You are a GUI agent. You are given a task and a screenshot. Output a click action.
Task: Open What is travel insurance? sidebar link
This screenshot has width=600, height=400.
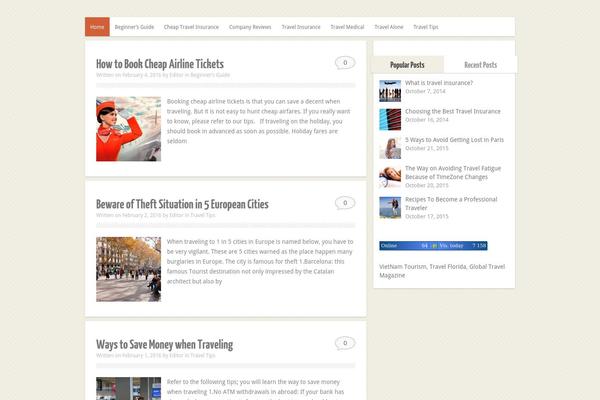[439, 83]
